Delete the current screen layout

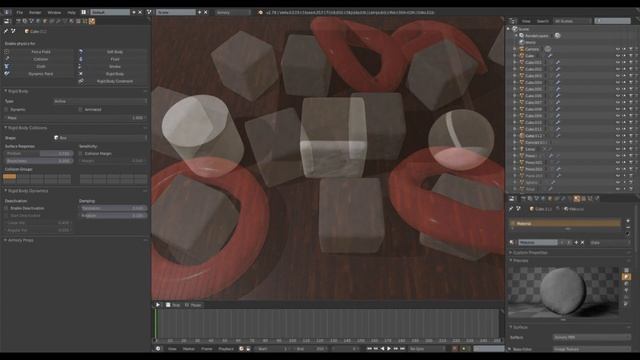pyautogui.click(x=140, y=12)
